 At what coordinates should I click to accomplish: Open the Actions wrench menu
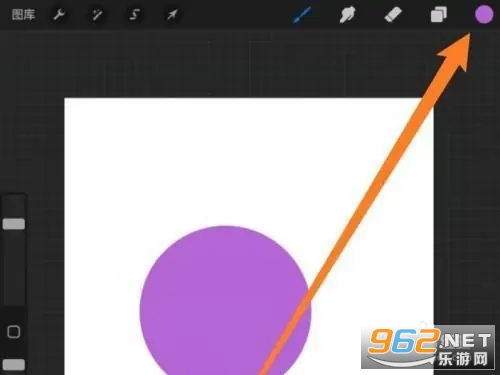tap(59, 15)
